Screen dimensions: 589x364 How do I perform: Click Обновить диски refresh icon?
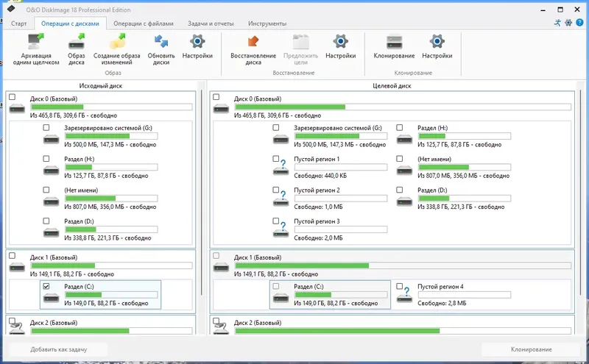click(x=161, y=42)
